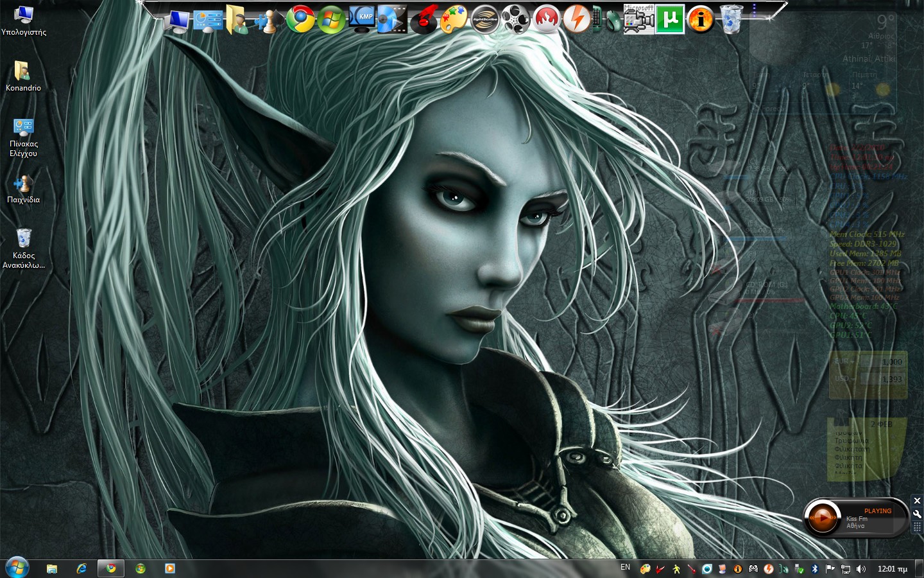Click the red thermometer tray icon
Viewport: 924px width, 578px height.
pos(691,569)
